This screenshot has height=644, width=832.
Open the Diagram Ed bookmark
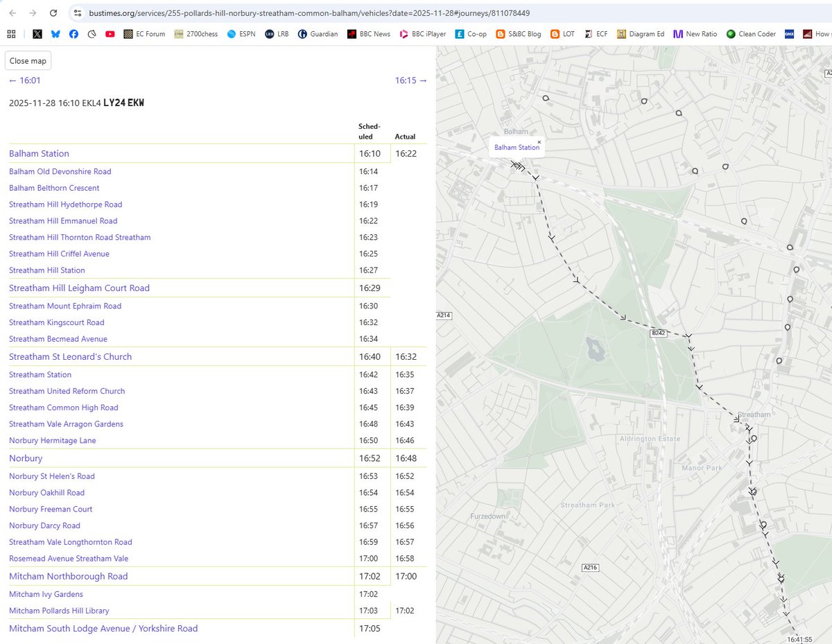coord(641,33)
